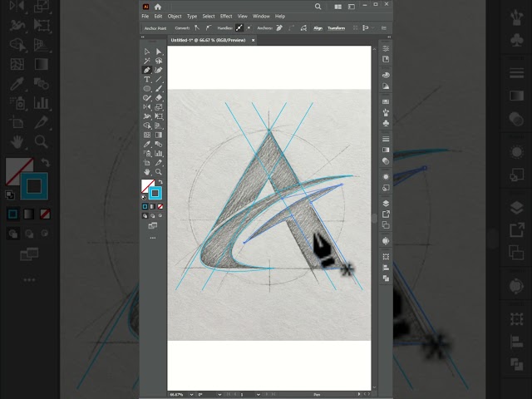Select the Paintbrush tool
Viewport: 532px width, 399px height.
click(x=159, y=89)
